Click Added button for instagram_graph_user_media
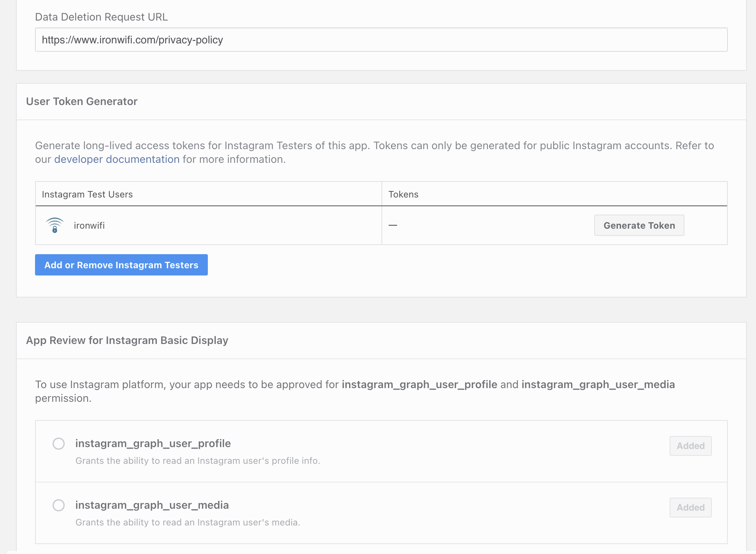 691,508
